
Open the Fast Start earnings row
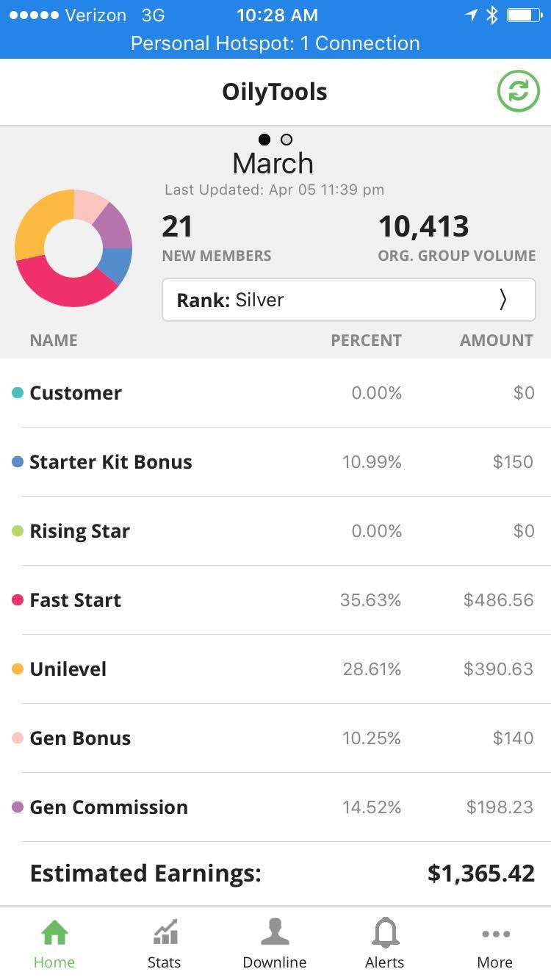[275, 600]
